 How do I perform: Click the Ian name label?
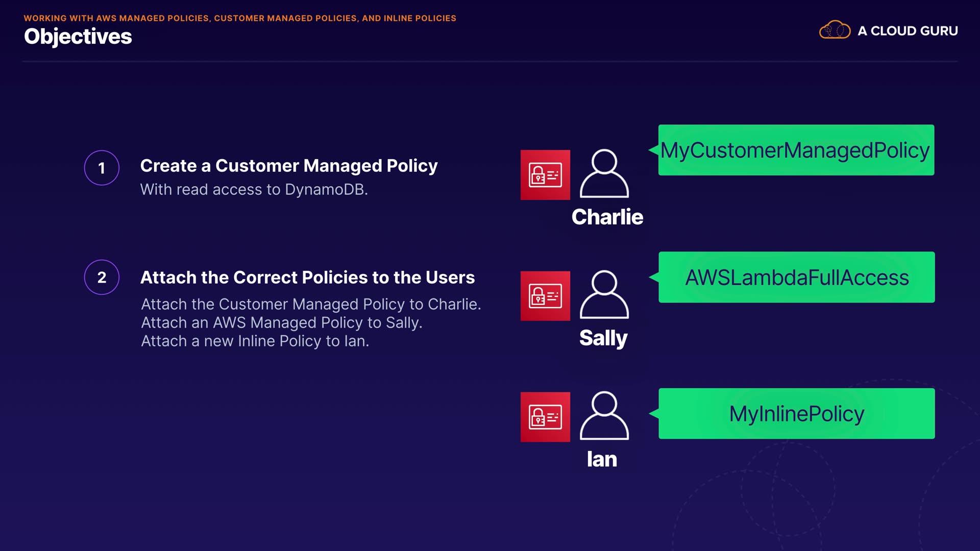(x=602, y=459)
